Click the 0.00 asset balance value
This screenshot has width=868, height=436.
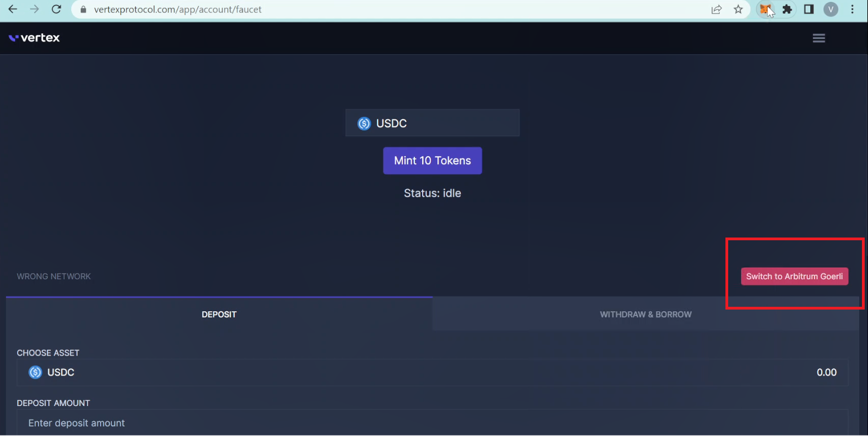[826, 372]
